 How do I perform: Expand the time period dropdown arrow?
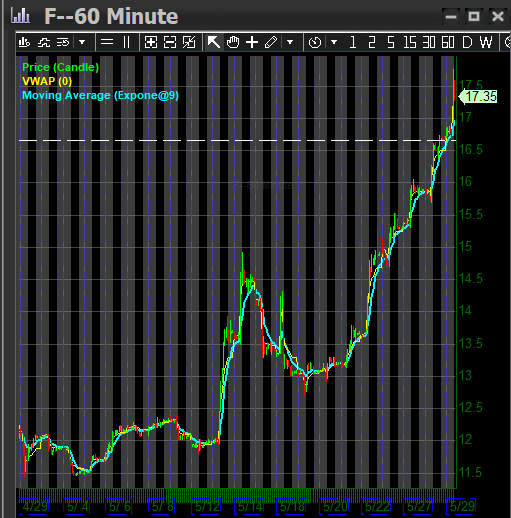point(334,42)
